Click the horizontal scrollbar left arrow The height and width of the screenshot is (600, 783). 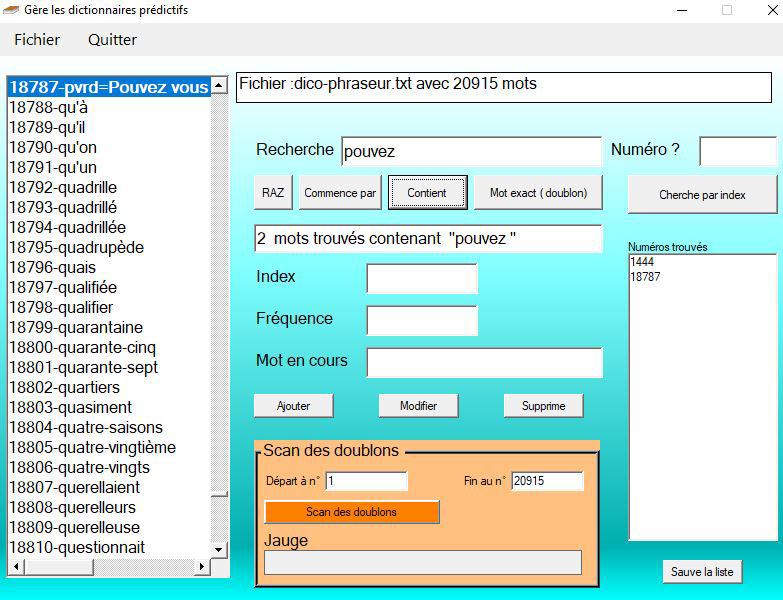click(x=14, y=567)
